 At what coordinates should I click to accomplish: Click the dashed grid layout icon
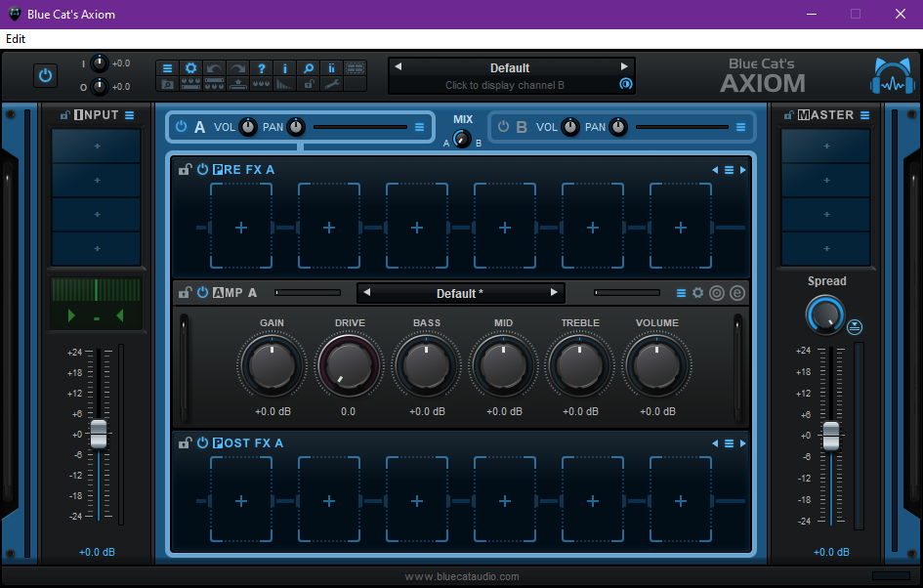[355, 68]
